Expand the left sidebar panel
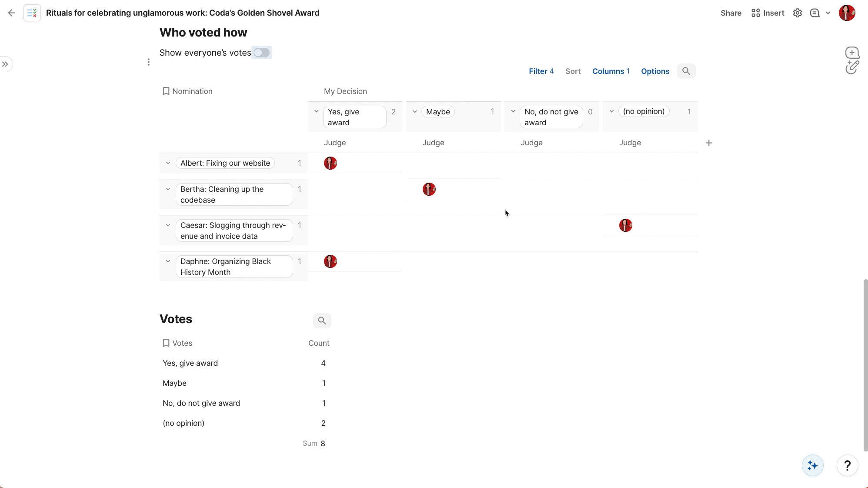 5,64
